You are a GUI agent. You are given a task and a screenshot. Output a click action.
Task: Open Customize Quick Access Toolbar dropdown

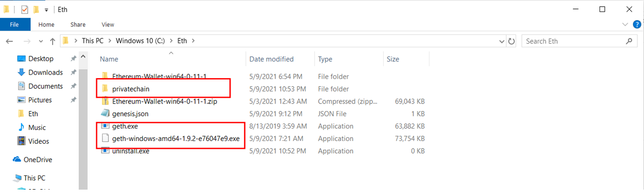click(x=46, y=9)
